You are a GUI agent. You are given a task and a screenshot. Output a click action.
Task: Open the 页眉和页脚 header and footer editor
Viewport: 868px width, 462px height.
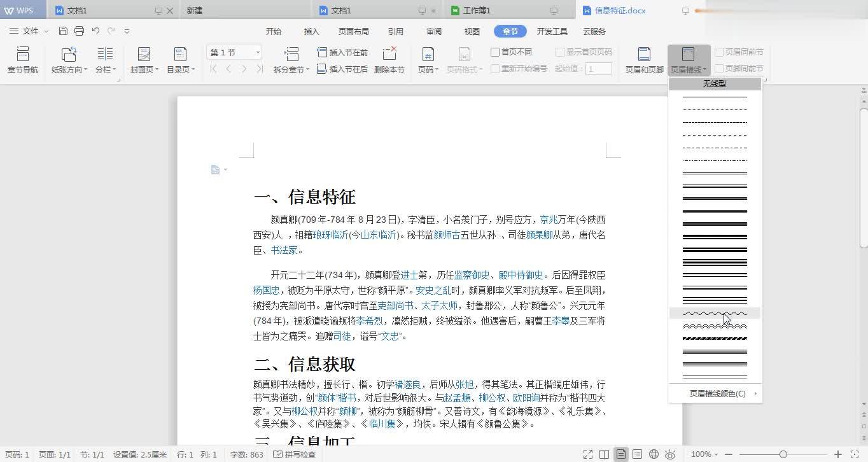pos(643,59)
